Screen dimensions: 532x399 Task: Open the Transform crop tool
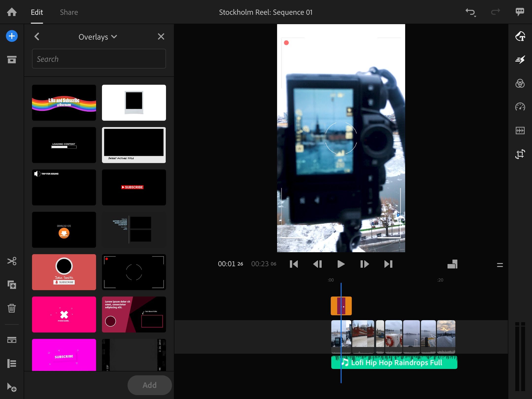pos(520,154)
